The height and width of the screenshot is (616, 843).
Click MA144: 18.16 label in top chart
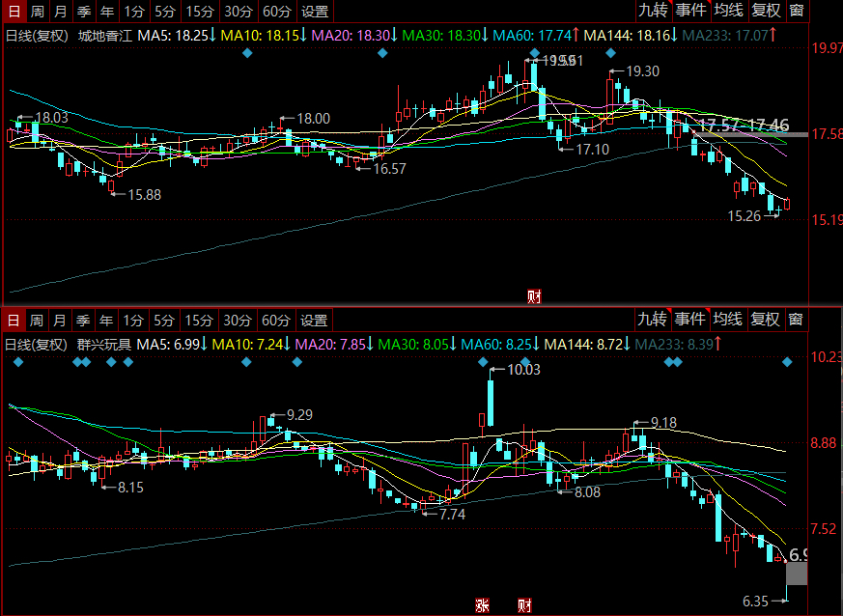click(632, 36)
